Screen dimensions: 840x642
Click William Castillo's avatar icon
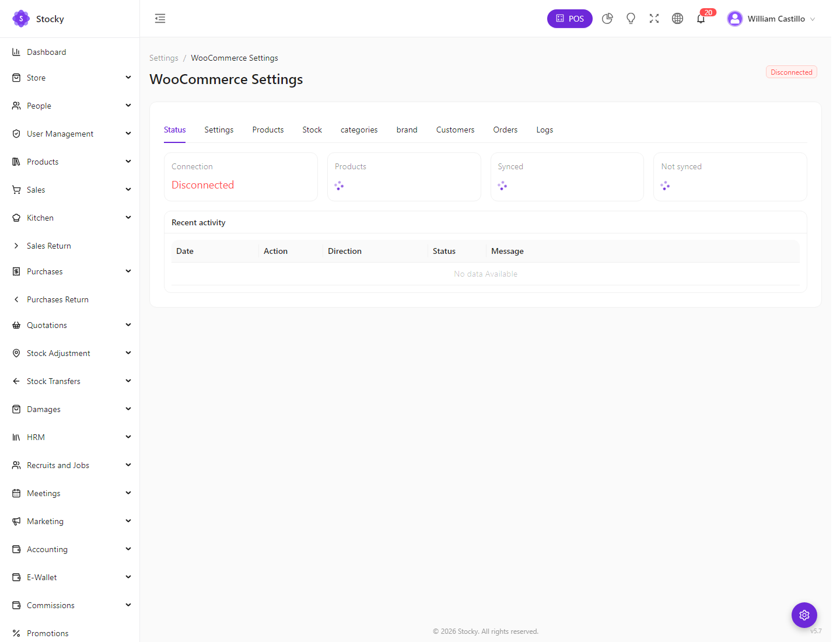pos(735,19)
